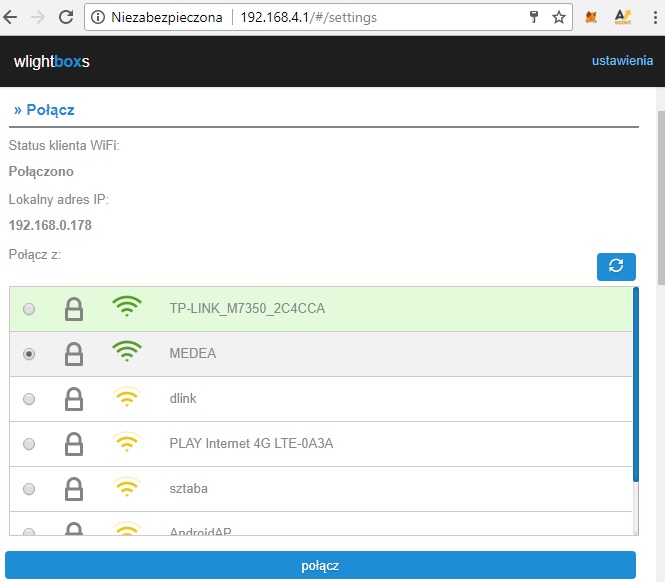Bookmark this page with the star icon
665x582 pixels.
(559, 17)
